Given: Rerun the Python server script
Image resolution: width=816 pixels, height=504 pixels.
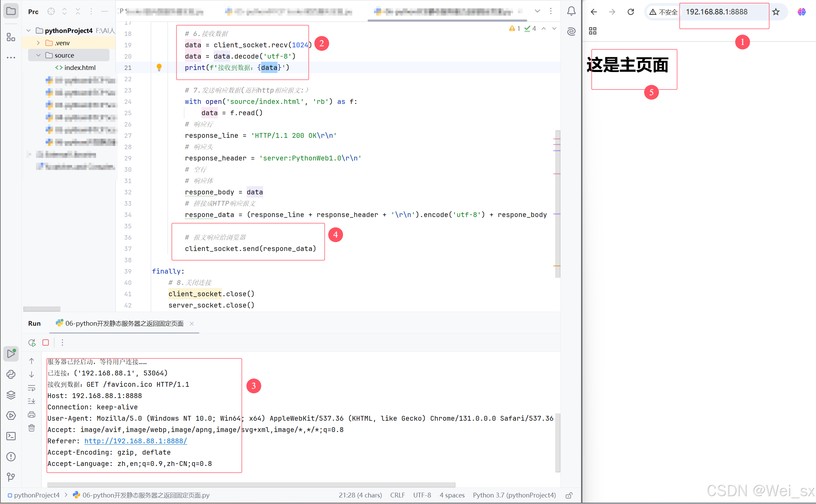Looking at the screenshot, I should click(32, 342).
